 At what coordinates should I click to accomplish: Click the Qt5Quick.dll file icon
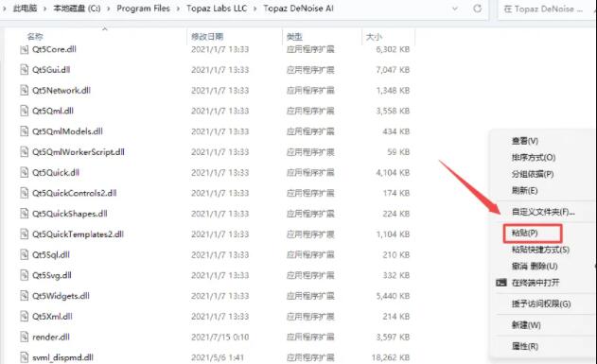click(24, 173)
